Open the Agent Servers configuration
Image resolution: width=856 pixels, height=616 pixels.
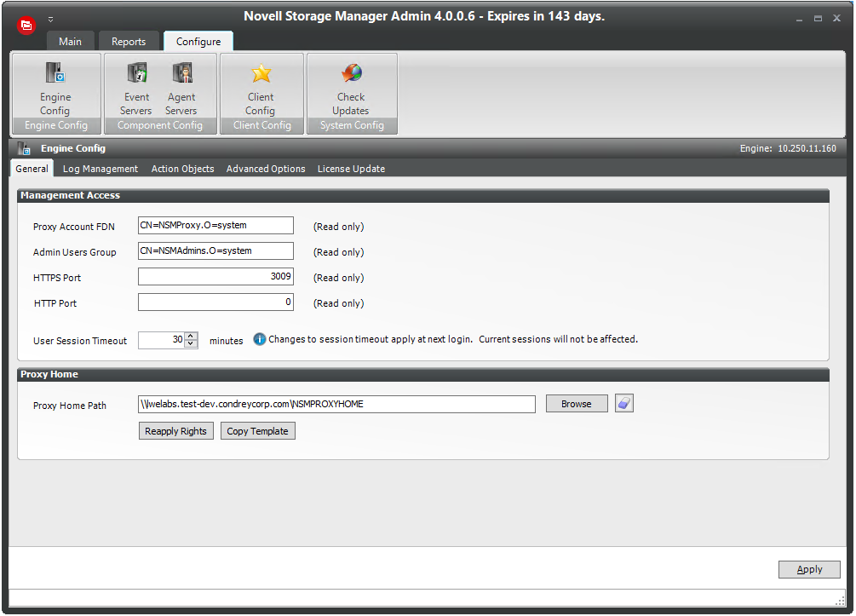tap(181, 89)
